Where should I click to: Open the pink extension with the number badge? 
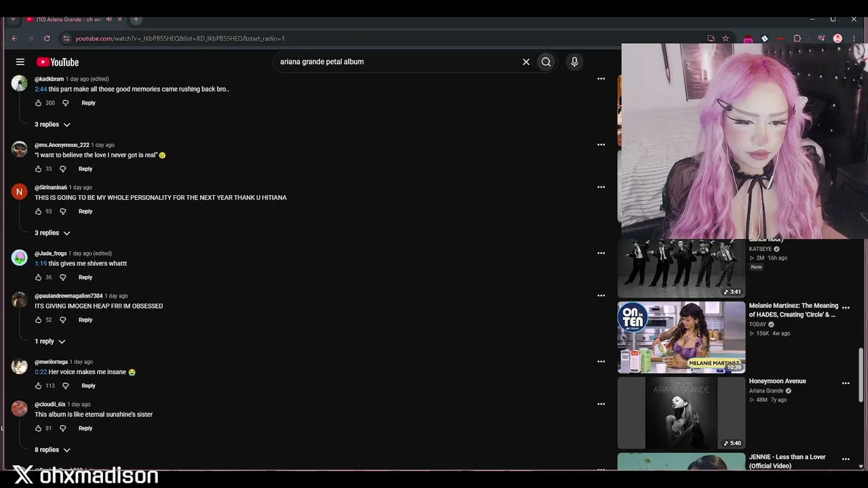[748, 39]
